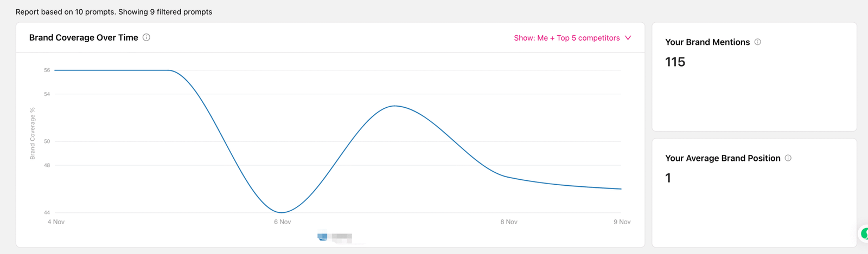The width and height of the screenshot is (868, 254).
Task: Click the brand mentions value 115
Action: [x=675, y=62]
